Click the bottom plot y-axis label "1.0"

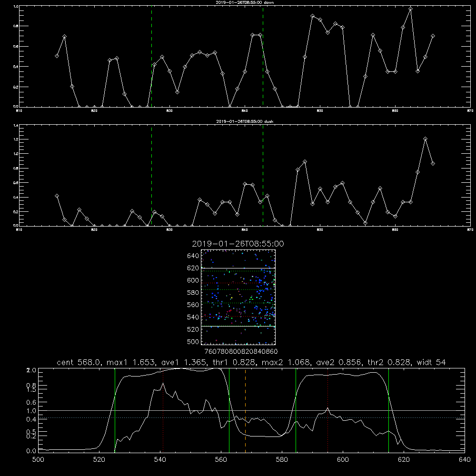click(x=31, y=411)
